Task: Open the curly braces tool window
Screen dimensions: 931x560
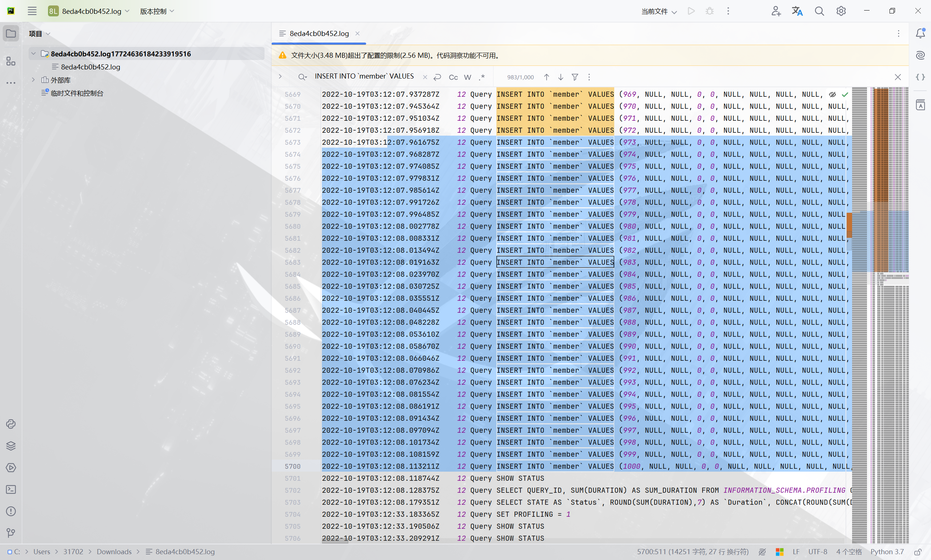Action: [920, 77]
